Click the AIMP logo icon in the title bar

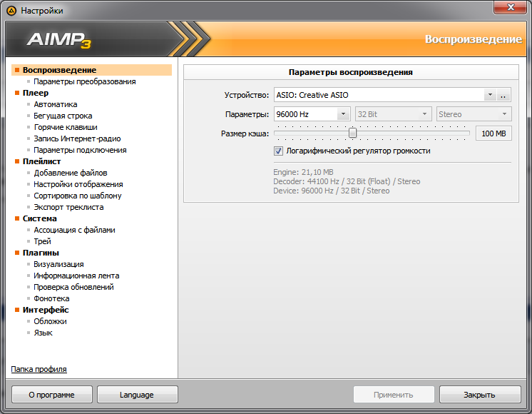[11, 11]
